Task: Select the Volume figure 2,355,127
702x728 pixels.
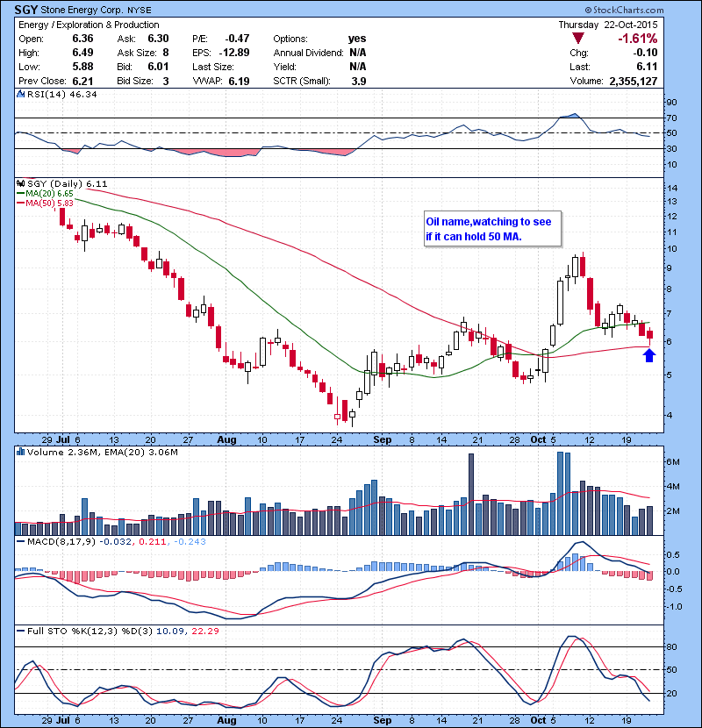Action: point(634,82)
